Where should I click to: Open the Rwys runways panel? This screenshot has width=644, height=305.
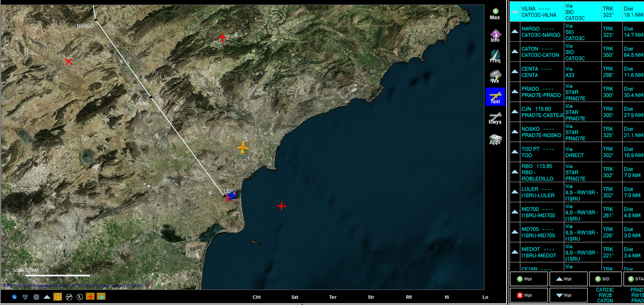tap(495, 118)
